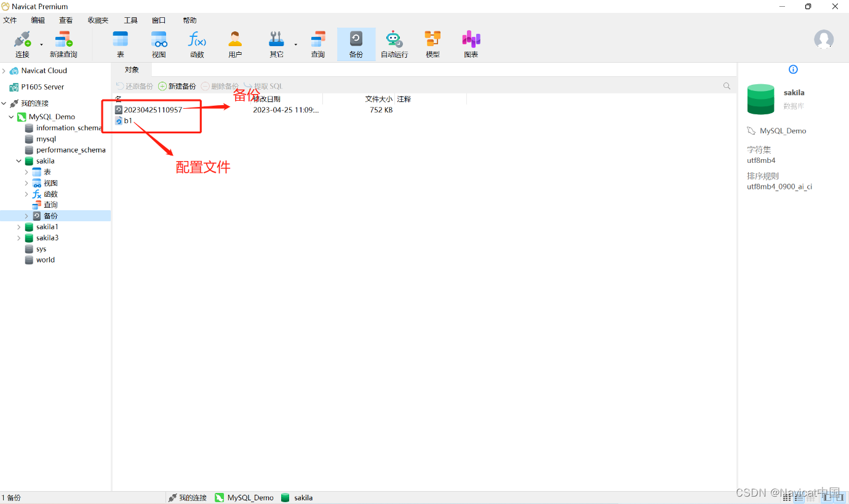Image resolution: width=849 pixels, height=504 pixels.
Task: Click the 删除备份 button
Action: [x=220, y=86]
